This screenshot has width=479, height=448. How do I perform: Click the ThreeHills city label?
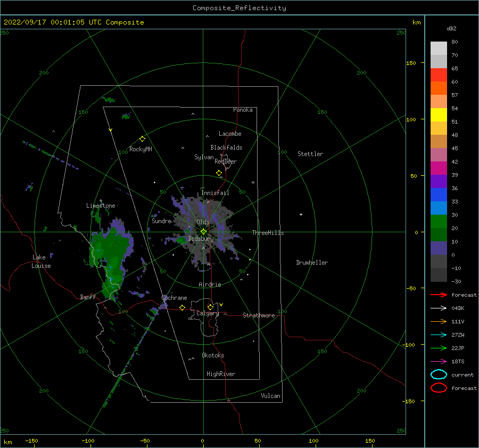268,233
